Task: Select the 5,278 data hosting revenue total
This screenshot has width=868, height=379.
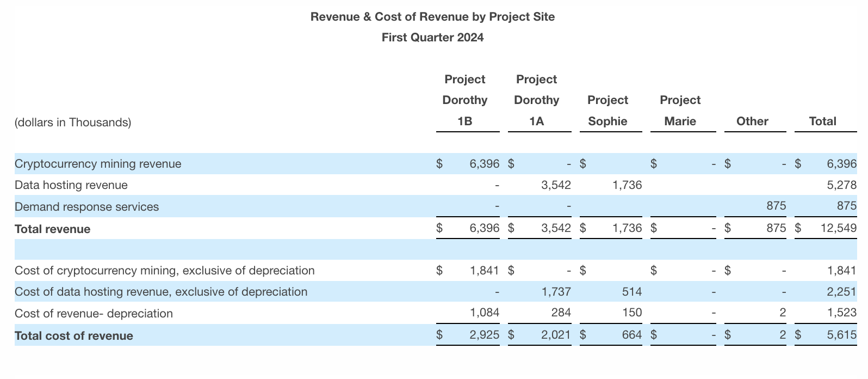Action: (841, 185)
